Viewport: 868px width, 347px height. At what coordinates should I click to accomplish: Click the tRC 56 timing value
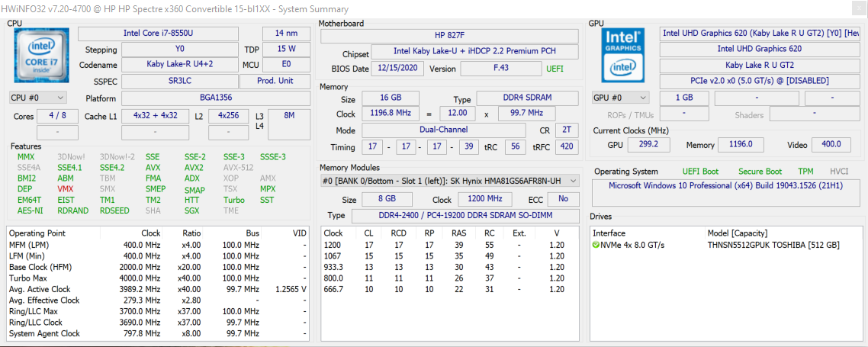[516, 147]
